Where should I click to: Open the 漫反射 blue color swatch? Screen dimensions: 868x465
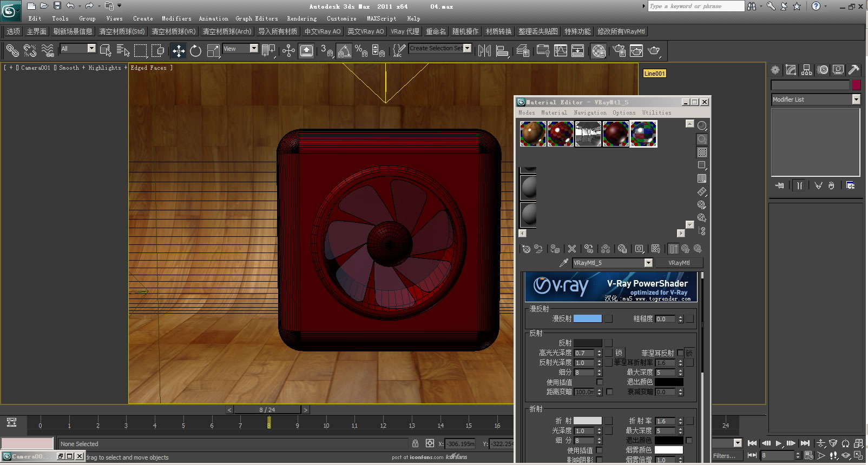click(x=588, y=318)
